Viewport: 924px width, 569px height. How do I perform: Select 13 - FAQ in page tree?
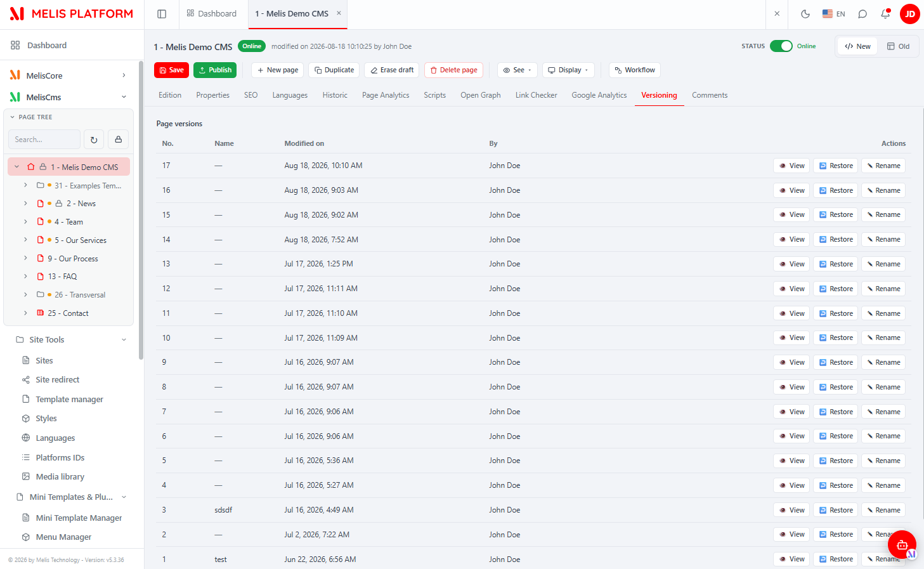pos(62,277)
